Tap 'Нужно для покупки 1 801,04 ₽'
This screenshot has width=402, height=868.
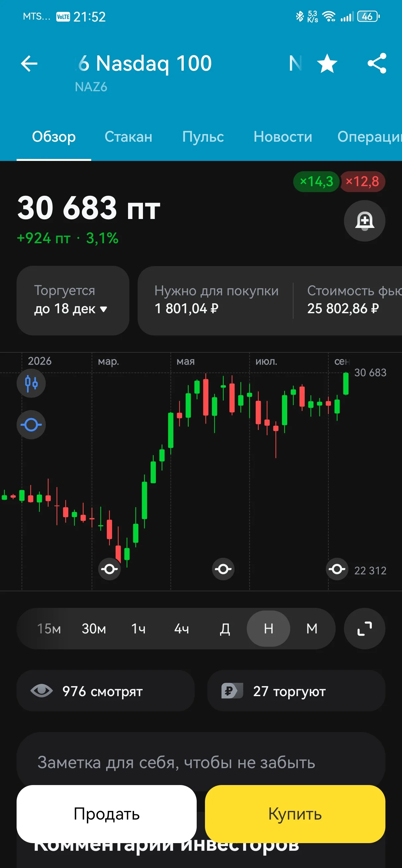[x=216, y=300]
